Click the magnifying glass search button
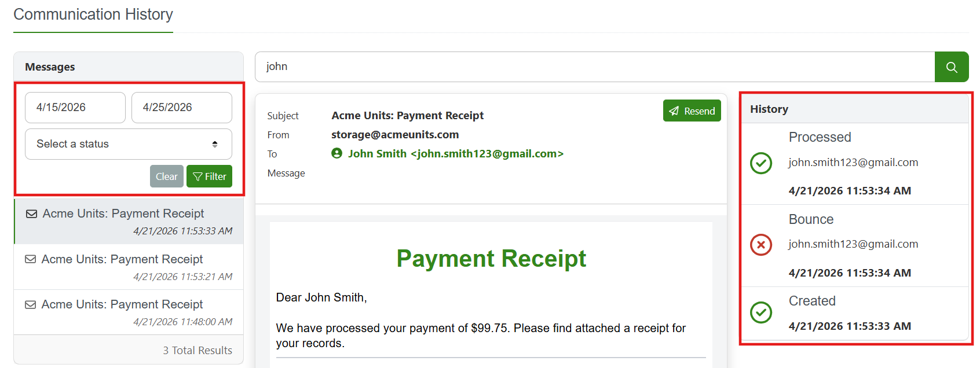 [x=952, y=67]
